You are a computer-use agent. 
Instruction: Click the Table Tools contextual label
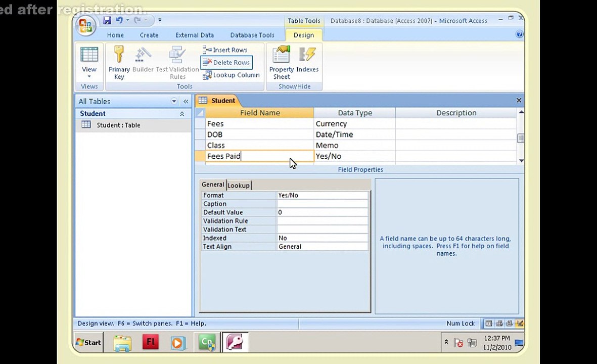pos(304,21)
